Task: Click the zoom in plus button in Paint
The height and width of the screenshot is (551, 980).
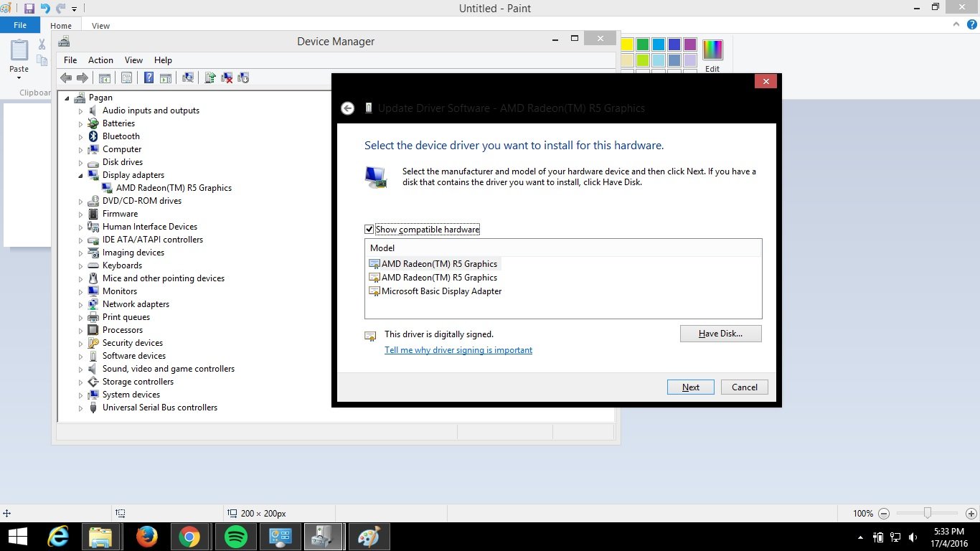Action: (x=971, y=514)
